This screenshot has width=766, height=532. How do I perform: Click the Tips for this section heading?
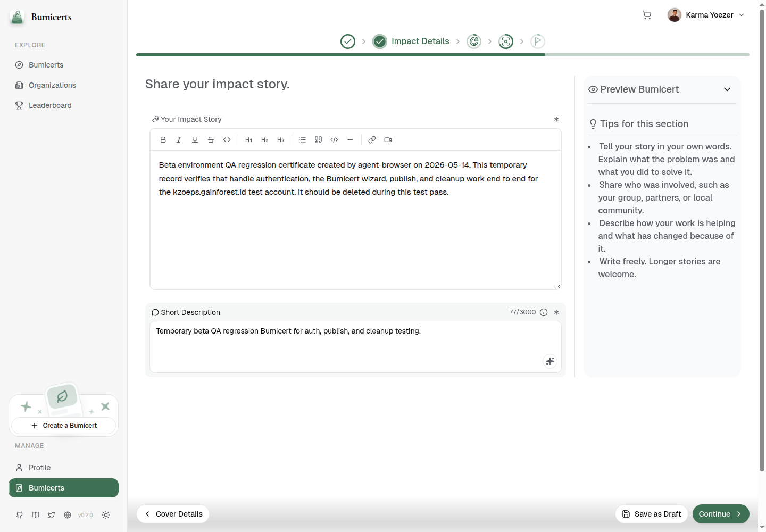[x=644, y=124]
